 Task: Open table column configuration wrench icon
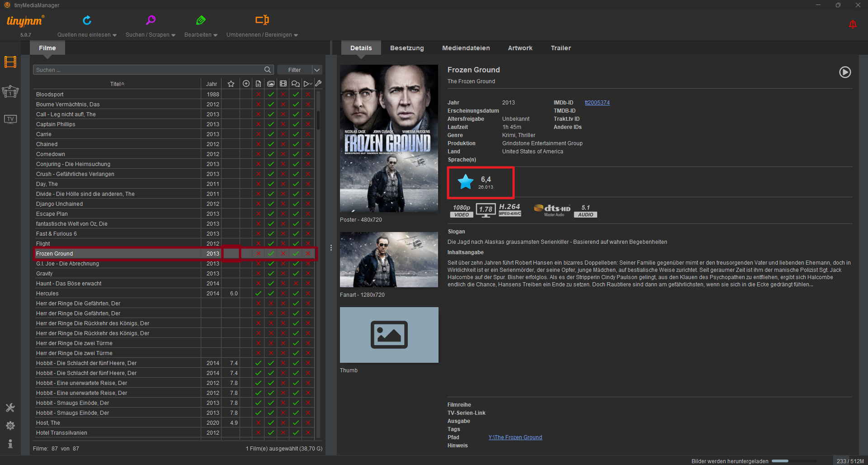point(318,83)
